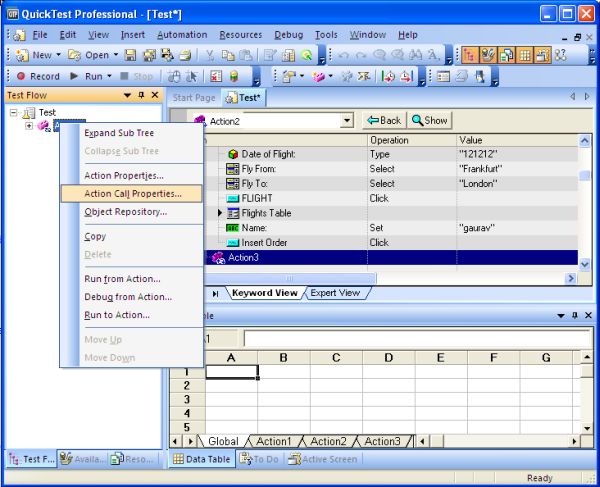
Task: Click the Paste icon in the toolbar
Action: tap(245, 55)
